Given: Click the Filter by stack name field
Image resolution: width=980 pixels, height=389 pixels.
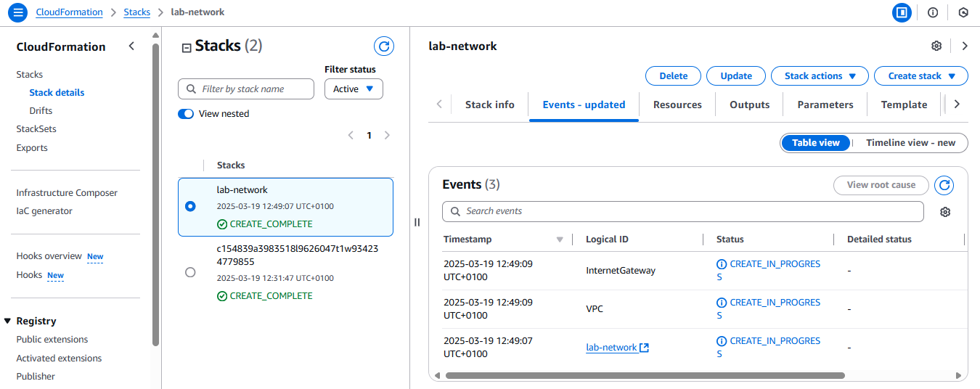Looking at the screenshot, I should [246, 89].
